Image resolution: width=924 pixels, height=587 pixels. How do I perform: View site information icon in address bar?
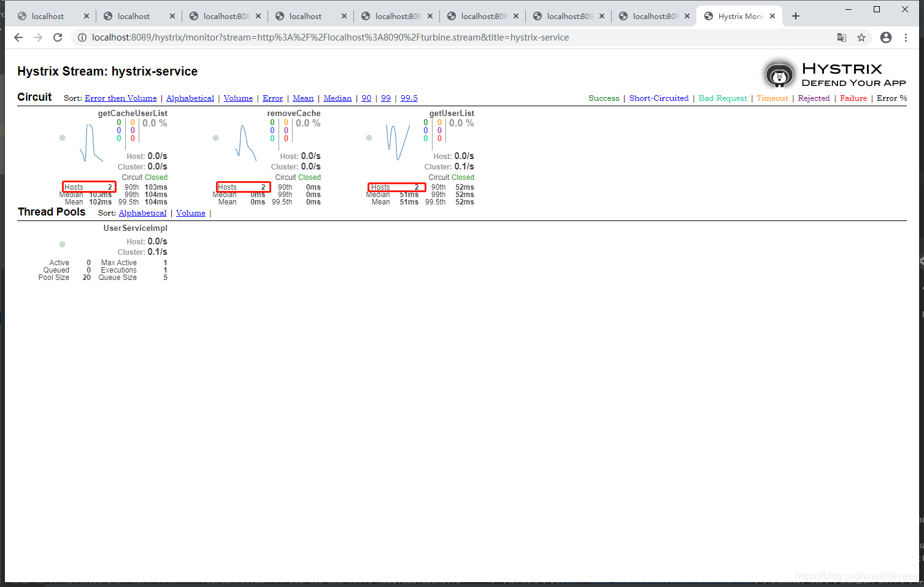(82, 37)
